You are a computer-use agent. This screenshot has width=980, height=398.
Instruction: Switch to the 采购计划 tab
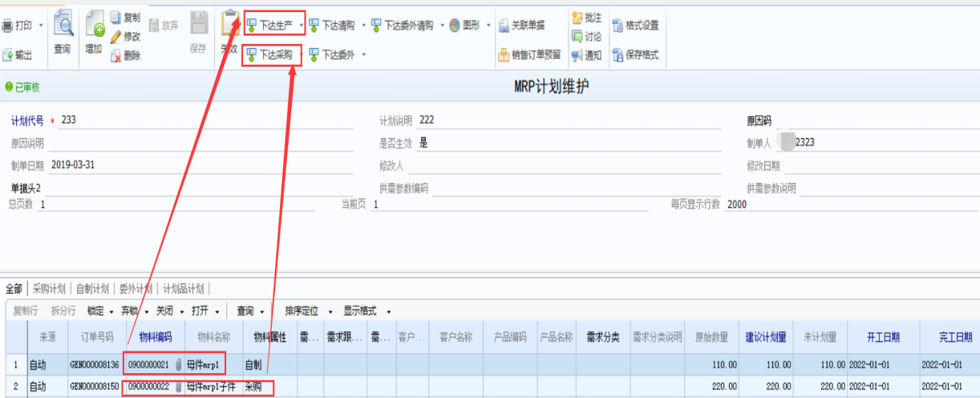(50, 289)
